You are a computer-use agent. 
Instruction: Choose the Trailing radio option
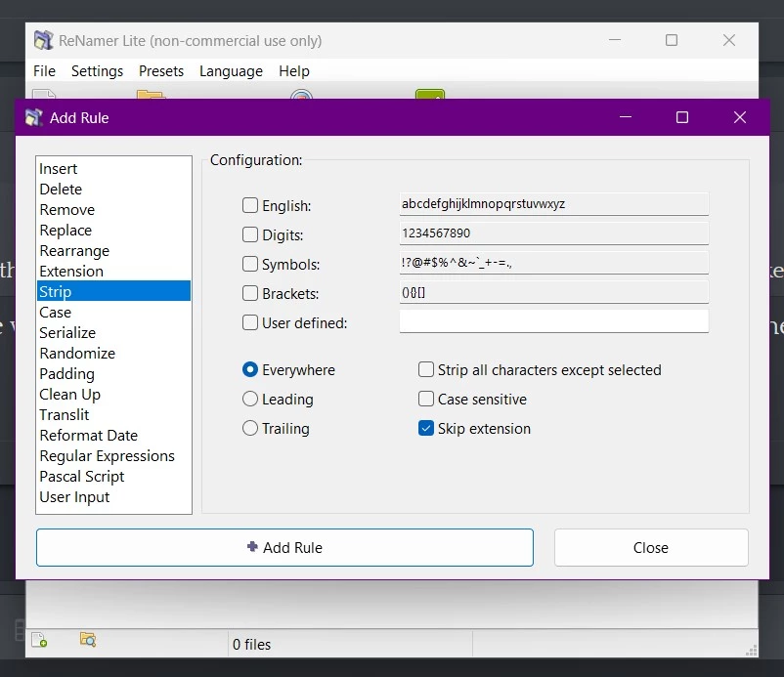click(250, 428)
